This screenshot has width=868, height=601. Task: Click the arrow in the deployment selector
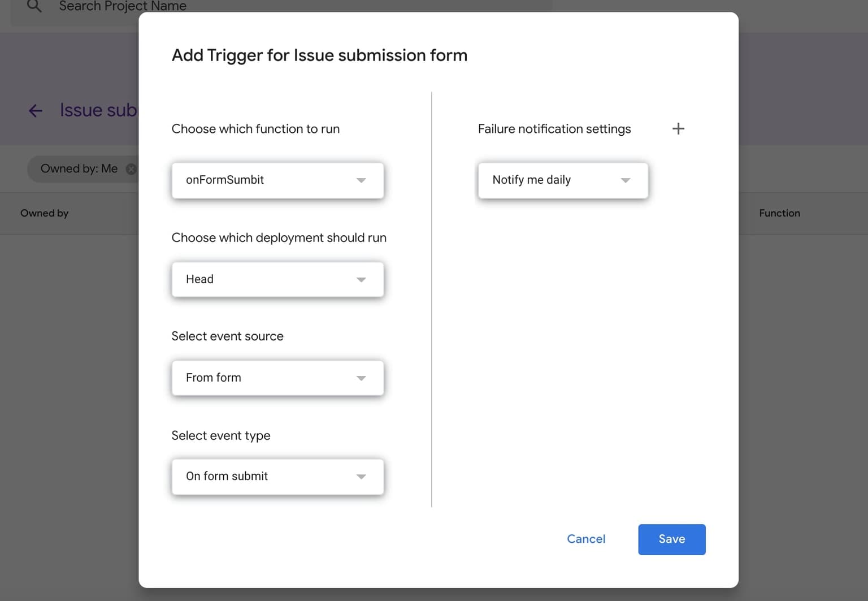tap(361, 280)
